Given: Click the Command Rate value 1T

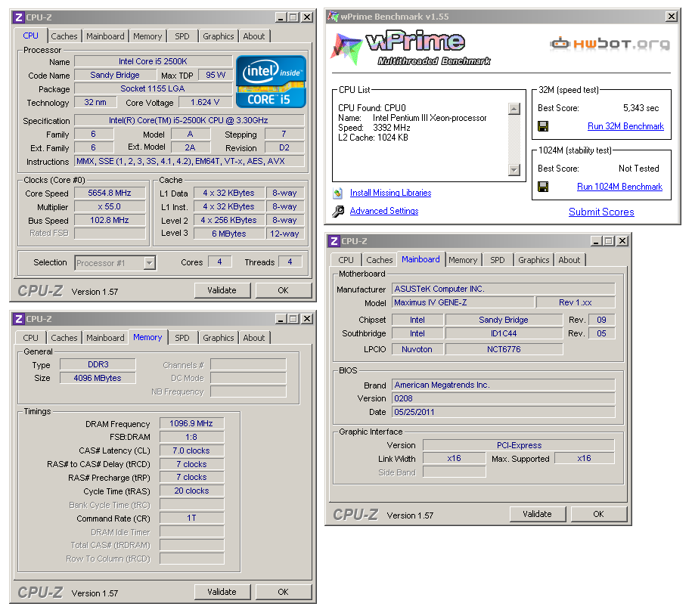Looking at the screenshot, I should coord(191,518).
